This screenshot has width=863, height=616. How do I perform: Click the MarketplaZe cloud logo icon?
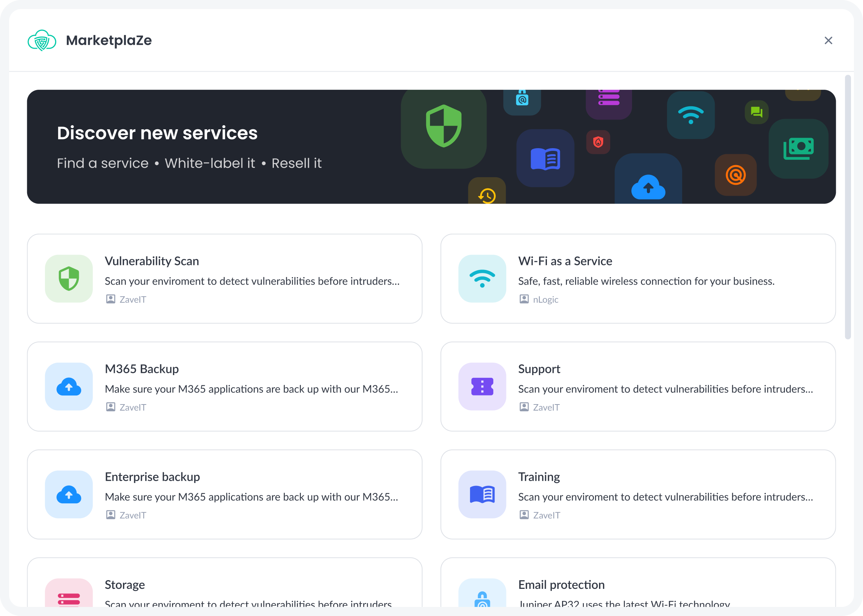(42, 40)
